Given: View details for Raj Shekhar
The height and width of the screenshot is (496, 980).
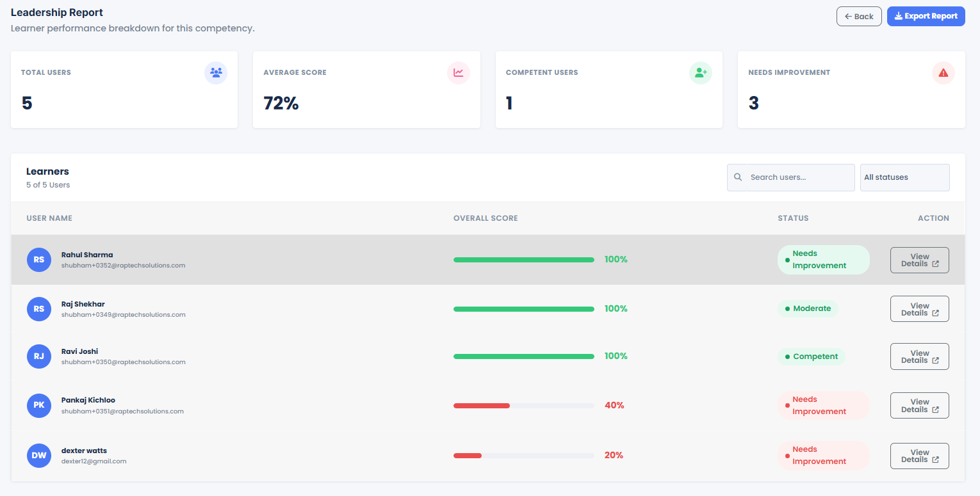Looking at the screenshot, I should tap(920, 309).
